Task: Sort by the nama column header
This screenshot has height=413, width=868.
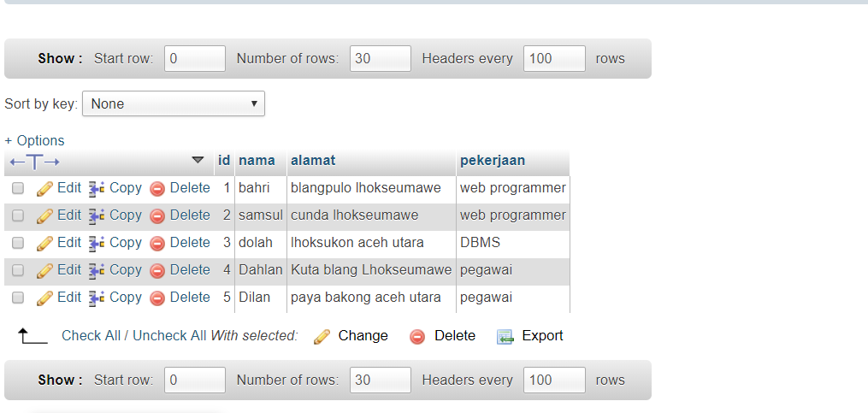Action: 257,160
